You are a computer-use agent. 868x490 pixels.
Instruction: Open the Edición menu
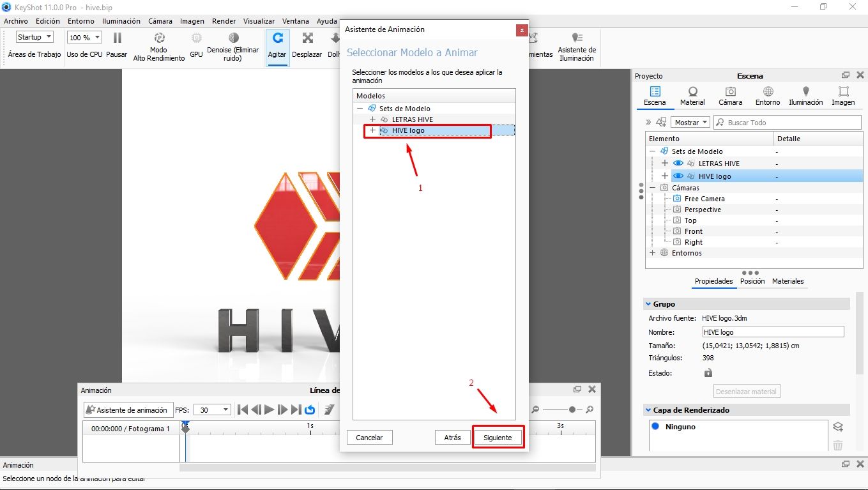48,21
